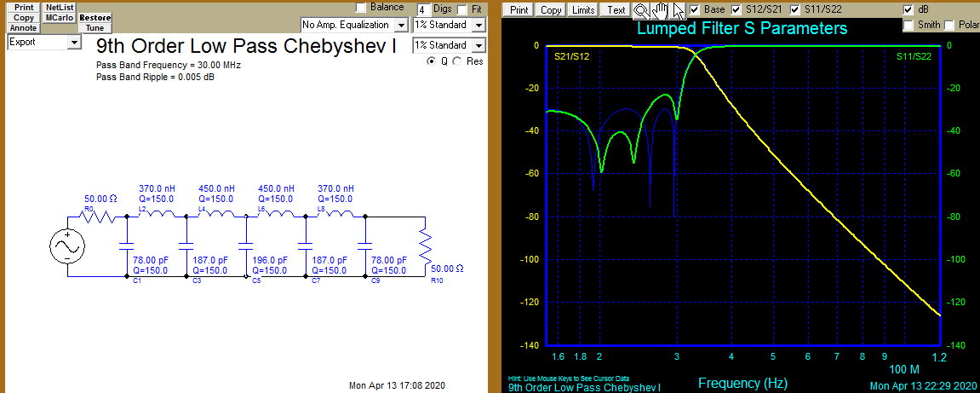
Task: Select the Res radio button
Action: coord(458,61)
